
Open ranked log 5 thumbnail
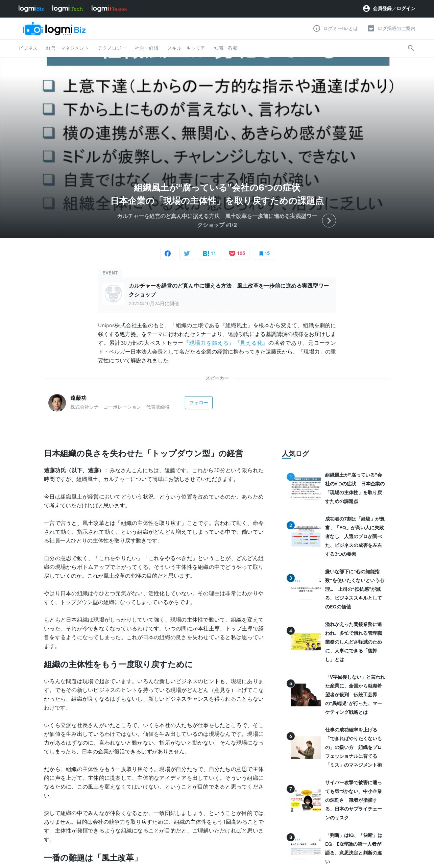coord(306,695)
